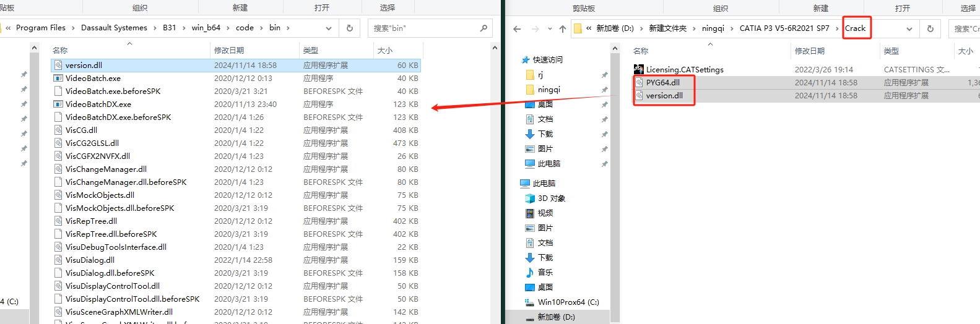Viewport: 980px width, 324px height.
Task: Sort bin files by 大小 column
Action: pyautogui.click(x=384, y=50)
